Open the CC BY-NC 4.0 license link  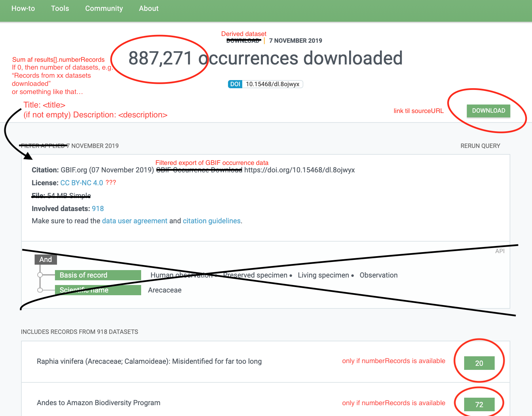point(82,183)
